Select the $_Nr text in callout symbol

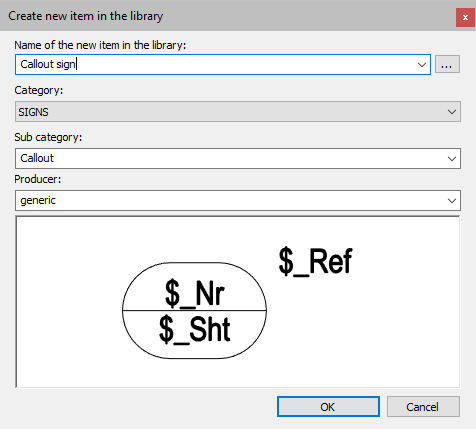click(x=195, y=293)
